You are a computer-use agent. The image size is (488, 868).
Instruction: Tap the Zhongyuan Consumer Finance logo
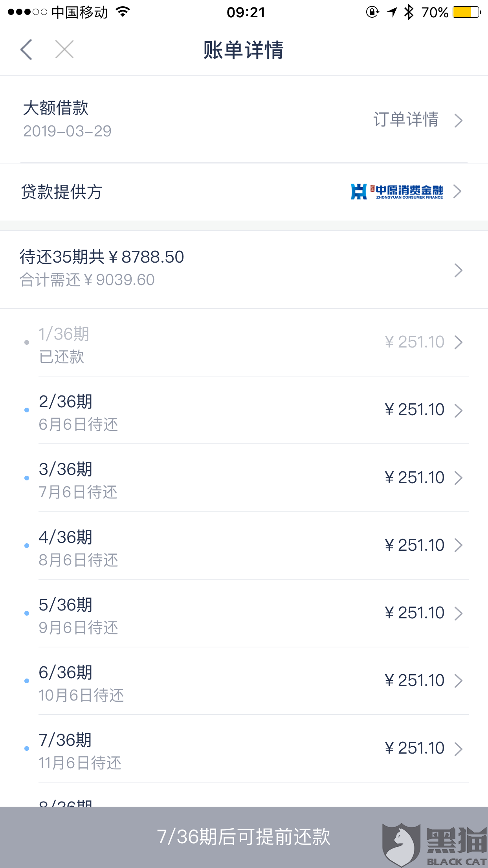tap(397, 192)
